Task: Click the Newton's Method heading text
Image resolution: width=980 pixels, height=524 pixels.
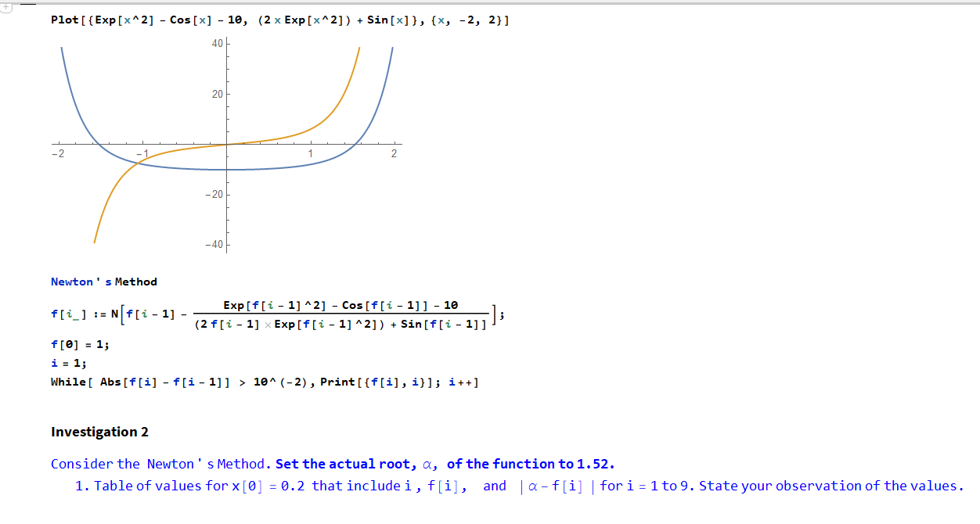Action: tap(103, 282)
